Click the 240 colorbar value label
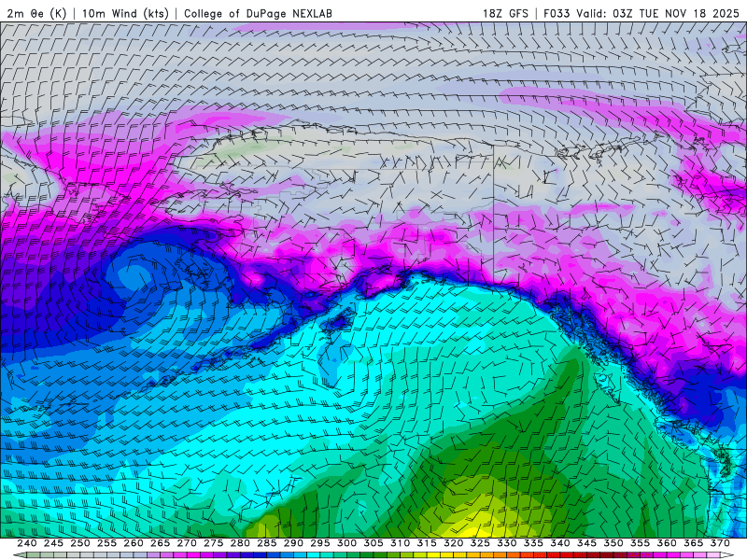This screenshot has height=560, width=747. tap(27, 543)
